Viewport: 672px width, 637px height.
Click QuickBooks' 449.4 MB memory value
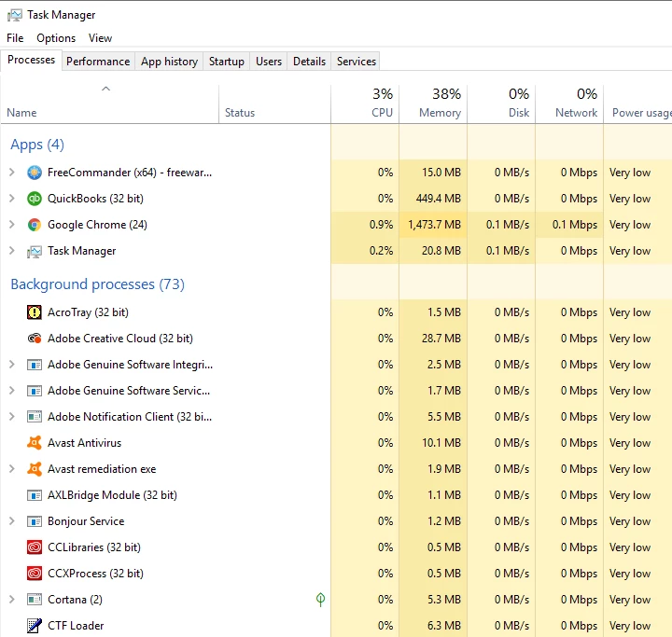tap(439, 199)
